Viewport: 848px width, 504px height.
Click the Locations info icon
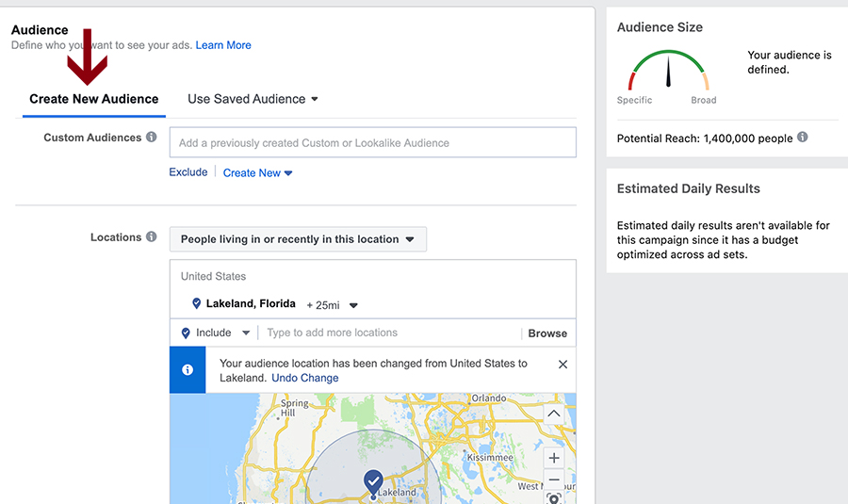(152, 236)
